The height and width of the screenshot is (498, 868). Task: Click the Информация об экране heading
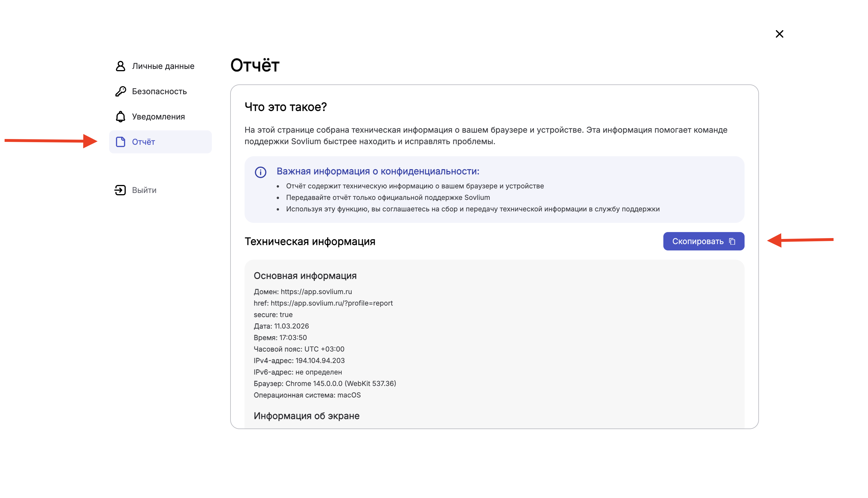307,416
